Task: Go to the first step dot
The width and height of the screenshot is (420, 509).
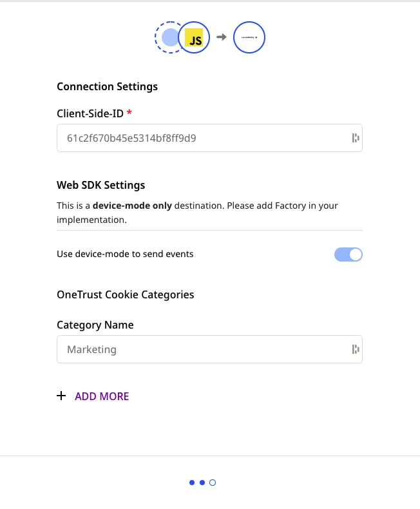Action: tap(192, 482)
